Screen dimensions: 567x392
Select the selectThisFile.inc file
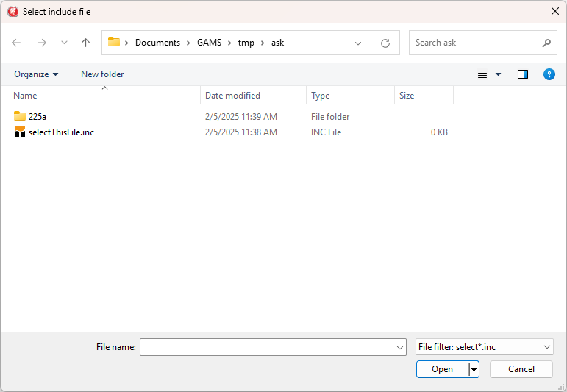61,132
